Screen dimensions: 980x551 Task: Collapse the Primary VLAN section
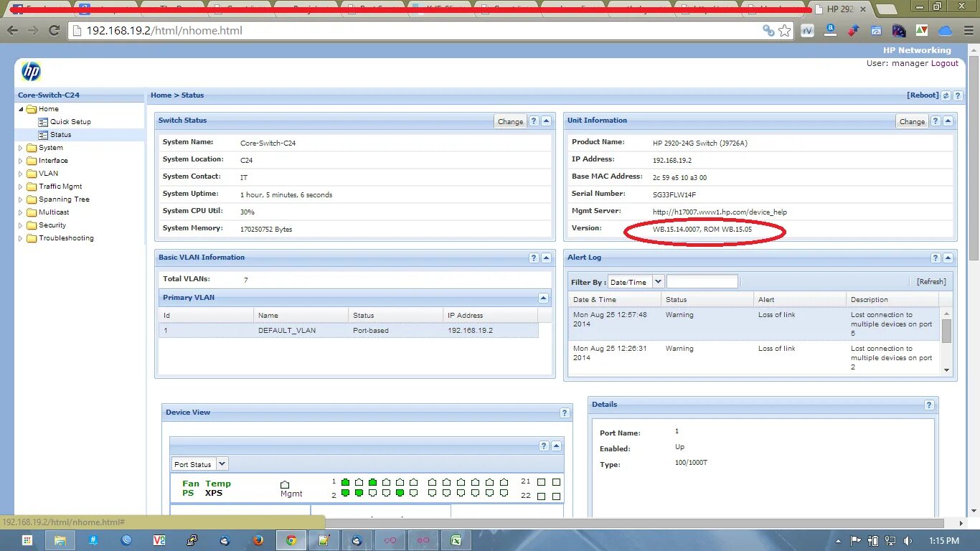(x=543, y=298)
